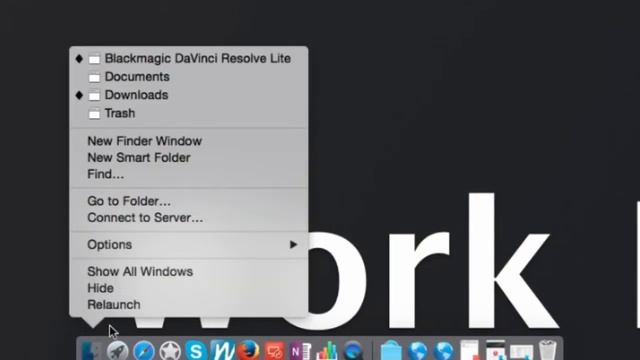The height and width of the screenshot is (360, 640).
Task: Switch to the Downloads window entry
Action: pos(189,95)
